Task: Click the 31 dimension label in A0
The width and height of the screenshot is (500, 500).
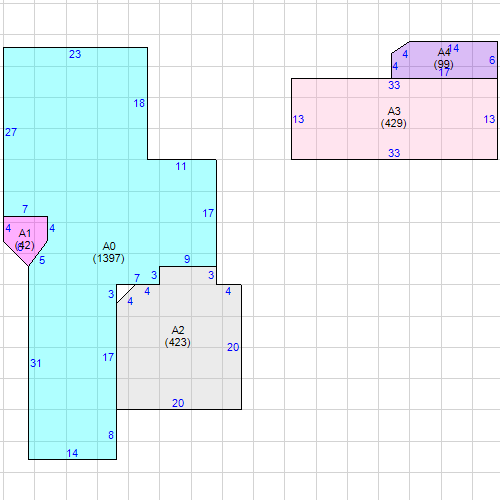Action: click(36, 363)
